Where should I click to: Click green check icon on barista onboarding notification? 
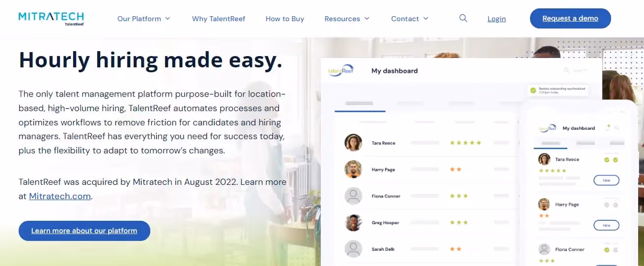[x=533, y=90]
